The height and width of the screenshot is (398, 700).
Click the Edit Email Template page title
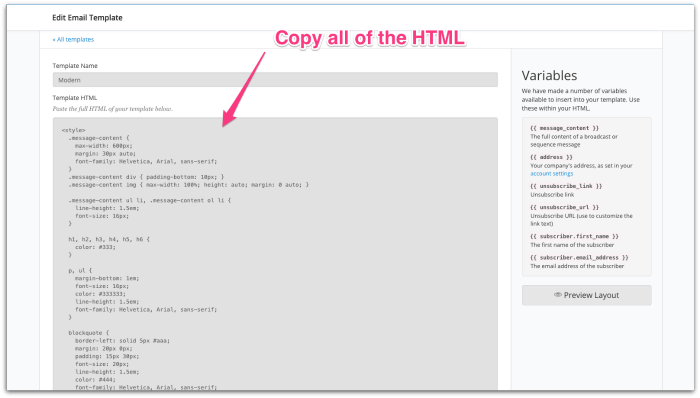pos(87,17)
